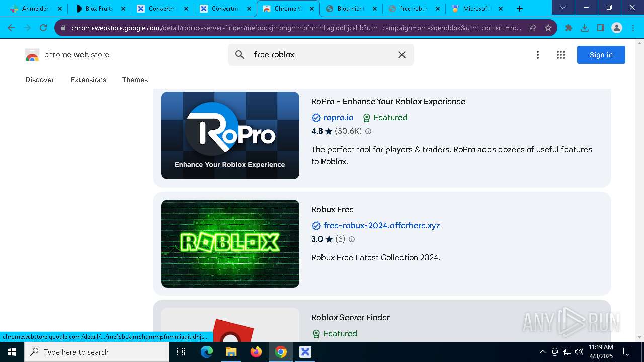This screenshot has width=644, height=362.
Task: Close the Blox Fruits tab
Action: click(122, 9)
